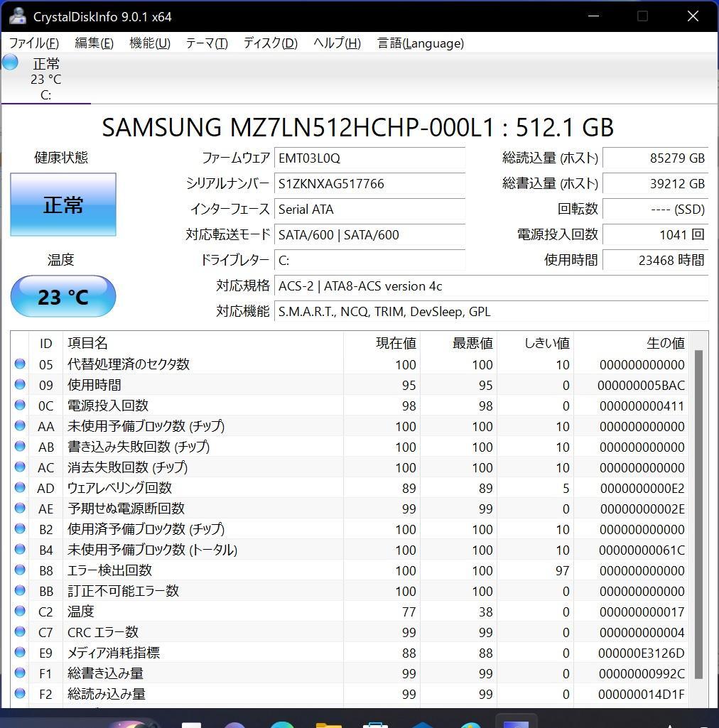Click raw value 000000E3126D

pos(641,653)
